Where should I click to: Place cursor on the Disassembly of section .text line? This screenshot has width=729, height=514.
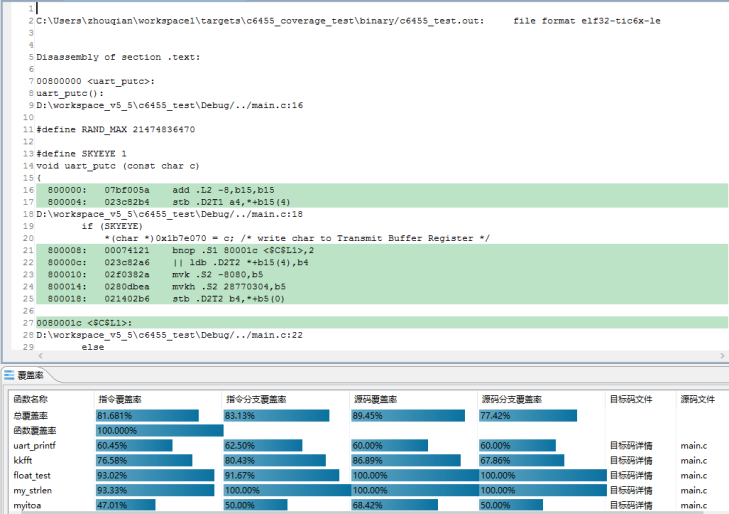coord(118,57)
